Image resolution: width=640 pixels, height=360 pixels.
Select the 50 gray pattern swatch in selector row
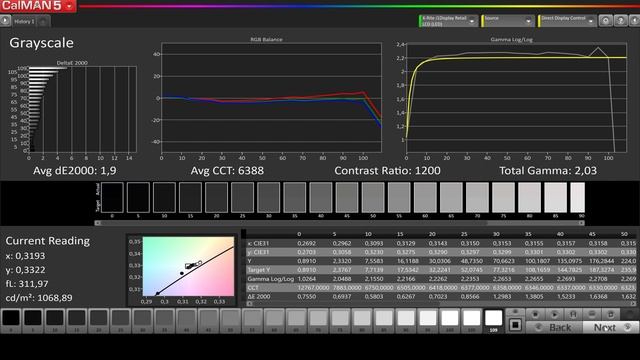[230, 321]
